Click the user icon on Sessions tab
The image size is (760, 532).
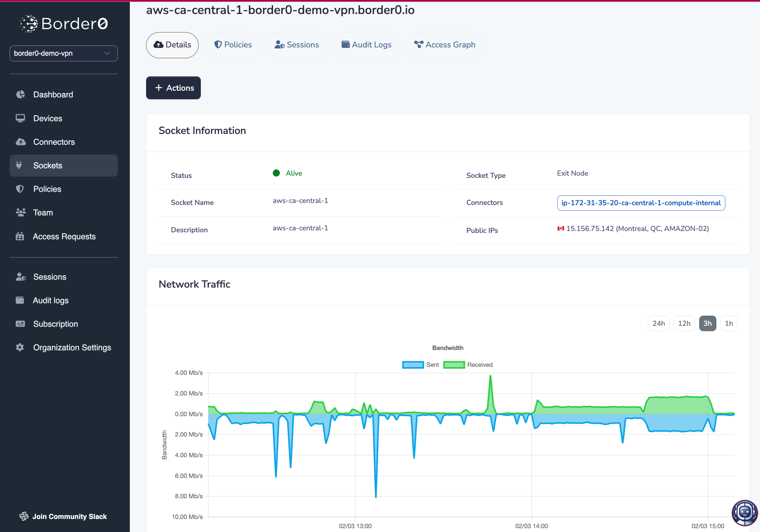pyautogui.click(x=279, y=45)
